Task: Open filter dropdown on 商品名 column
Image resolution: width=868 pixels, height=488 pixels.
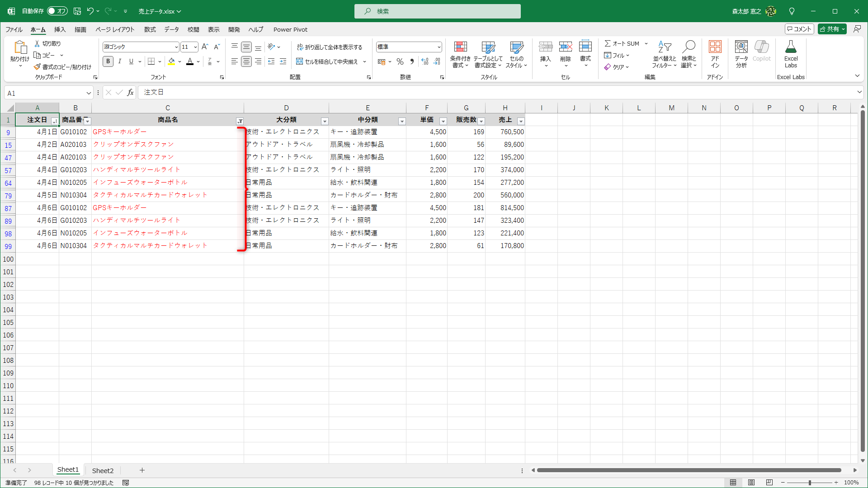Action: pyautogui.click(x=240, y=121)
